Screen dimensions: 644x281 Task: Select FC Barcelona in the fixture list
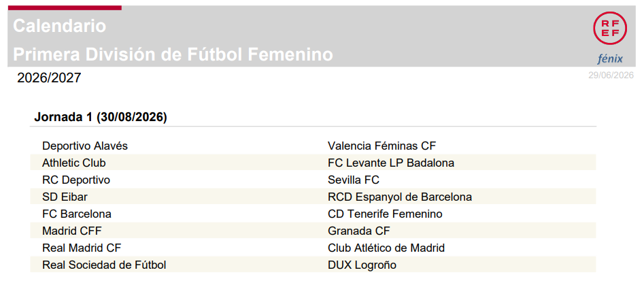[x=77, y=214]
